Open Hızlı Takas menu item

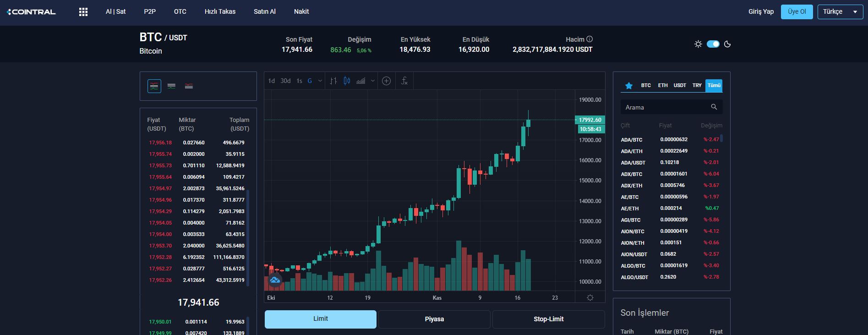(x=220, y=11)
